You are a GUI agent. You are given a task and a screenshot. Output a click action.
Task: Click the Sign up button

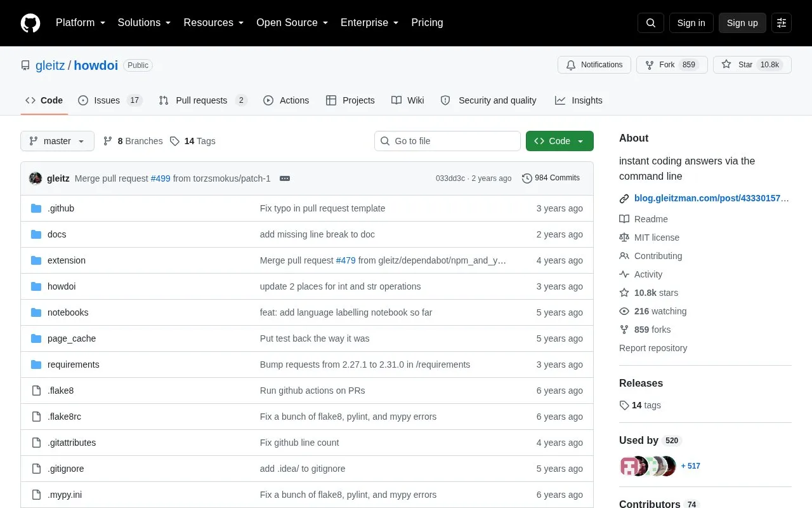point(742,23)
